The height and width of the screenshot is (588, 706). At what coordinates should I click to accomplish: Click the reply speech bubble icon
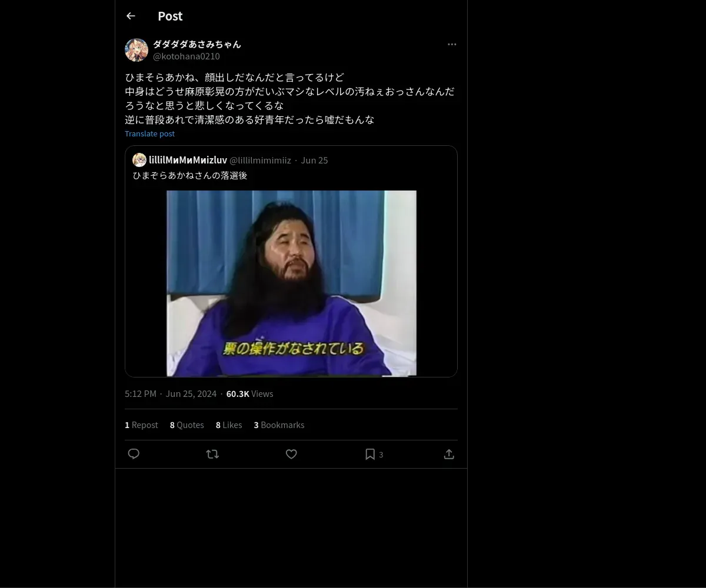(134, 454)
